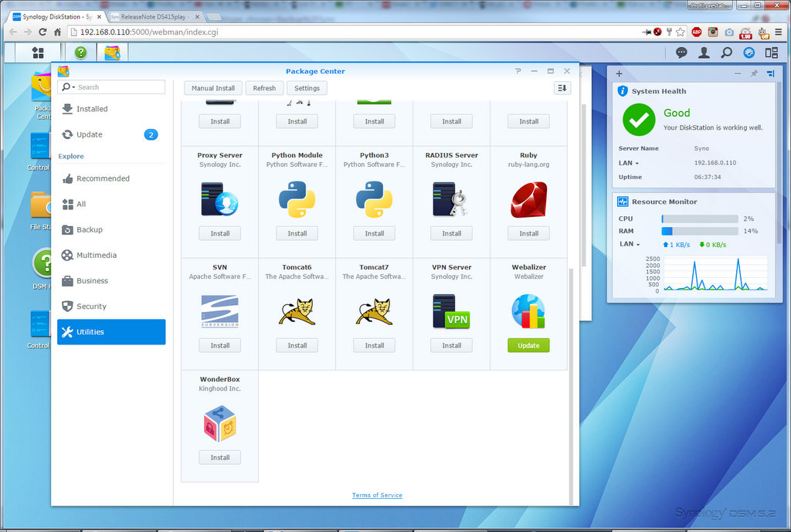Select Package Center icon in DSM taskbar
Viewport: 791px width, 532px height.
[112, 53]
